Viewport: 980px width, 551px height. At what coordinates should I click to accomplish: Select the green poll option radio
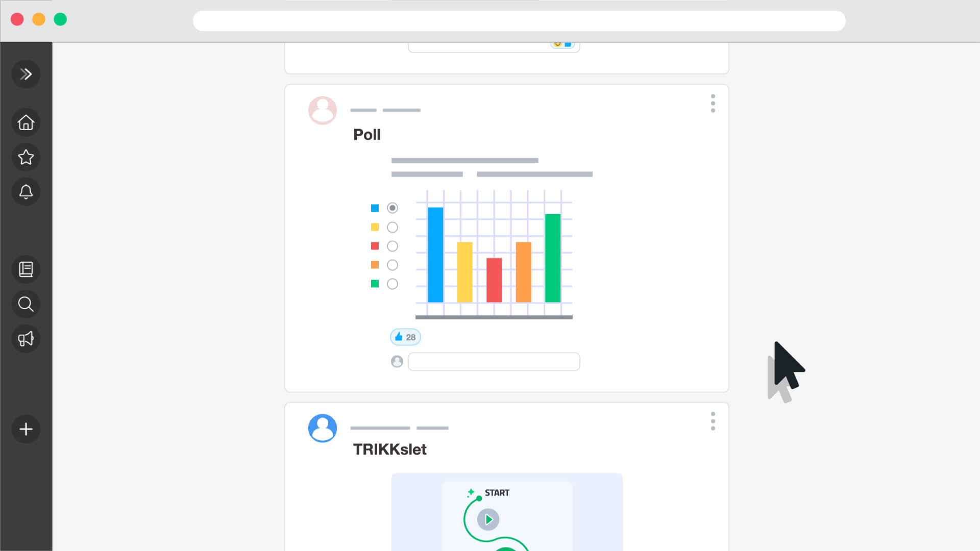tap(393, 284)
